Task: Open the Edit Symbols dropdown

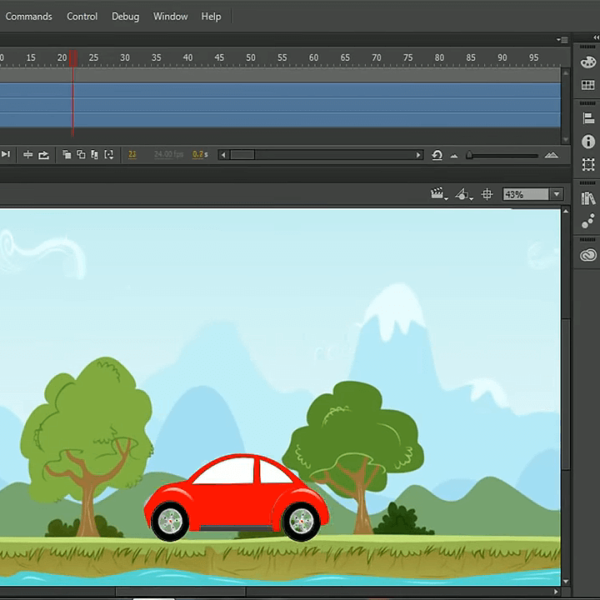Action: [462, 194]
